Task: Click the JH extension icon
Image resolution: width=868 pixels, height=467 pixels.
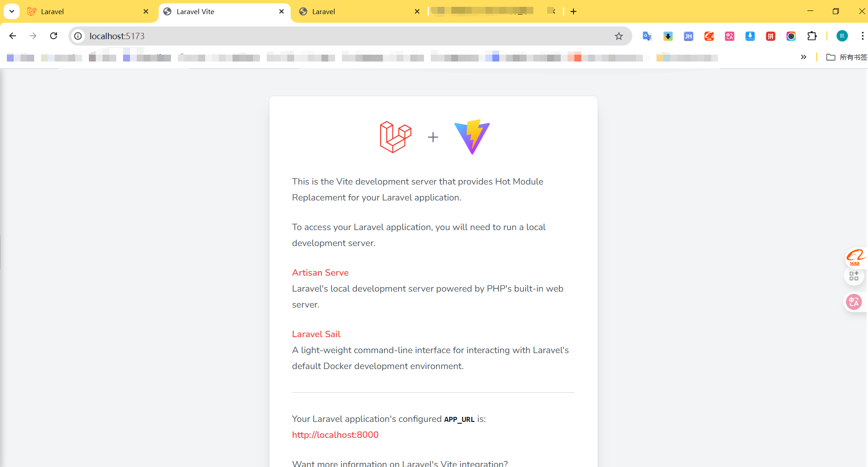Action: pos(688,36)
